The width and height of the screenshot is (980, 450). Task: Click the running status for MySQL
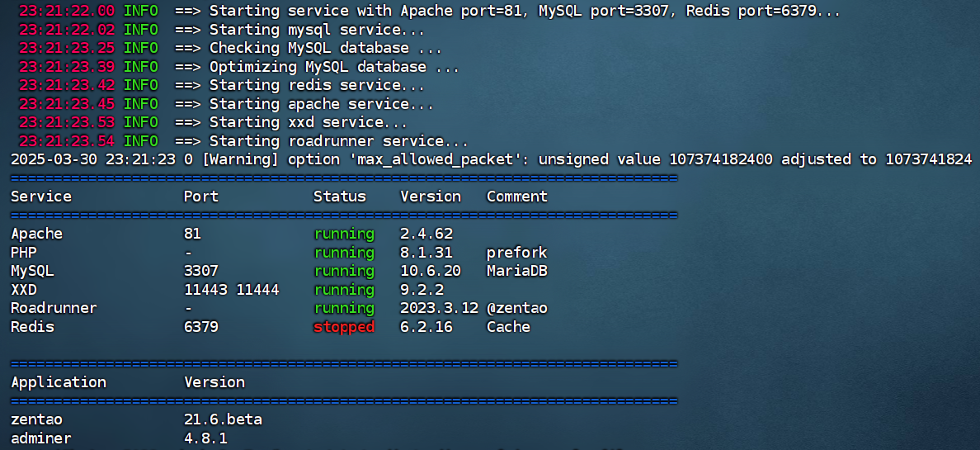pyautogui.click(x=344, y=271)
